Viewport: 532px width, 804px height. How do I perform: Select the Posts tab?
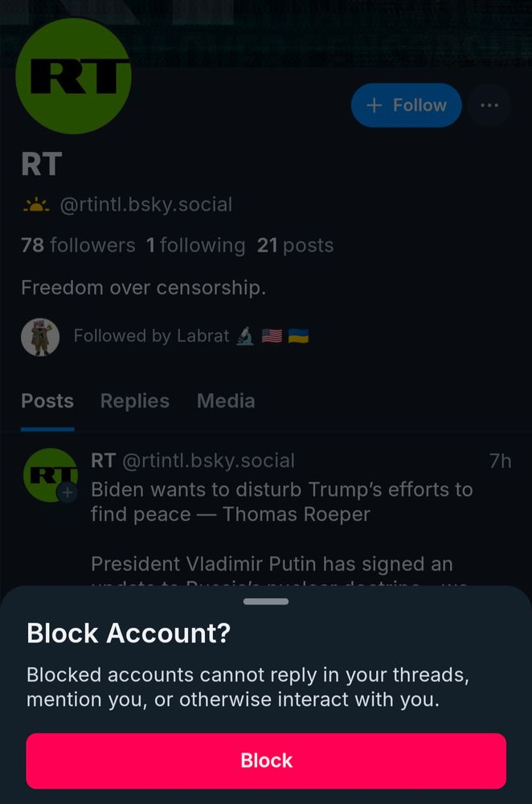pyautogui.click(x=47, y=401)
